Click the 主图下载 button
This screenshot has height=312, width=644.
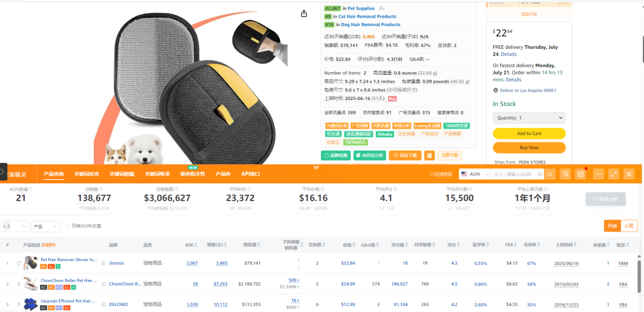(x=450, y=155)
